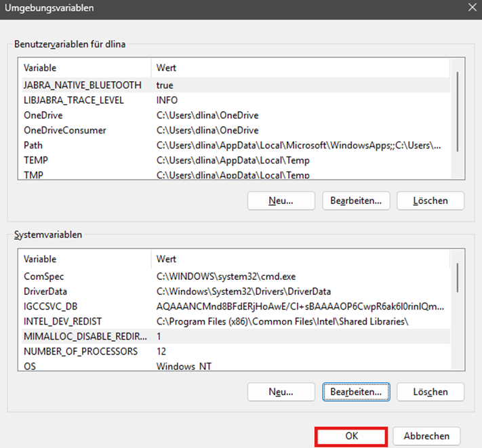Delete system variable using Löschen button
Screen dimensions: 482x448
tap(430, 392)
